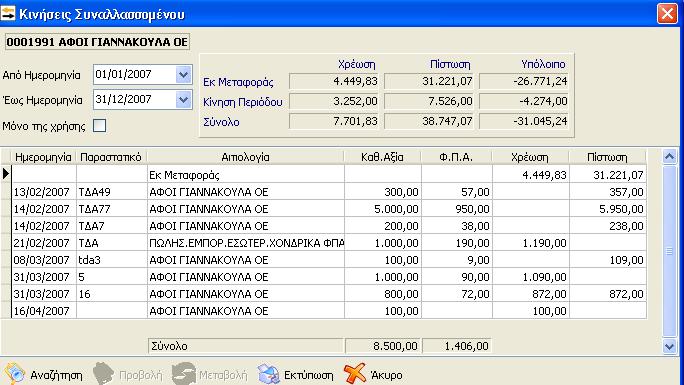Image resolution: width=684 pixels, height=385 pixels.
Task: Toggle the Μόνο της χρήσης checkbox
Action: click(99, 126)
